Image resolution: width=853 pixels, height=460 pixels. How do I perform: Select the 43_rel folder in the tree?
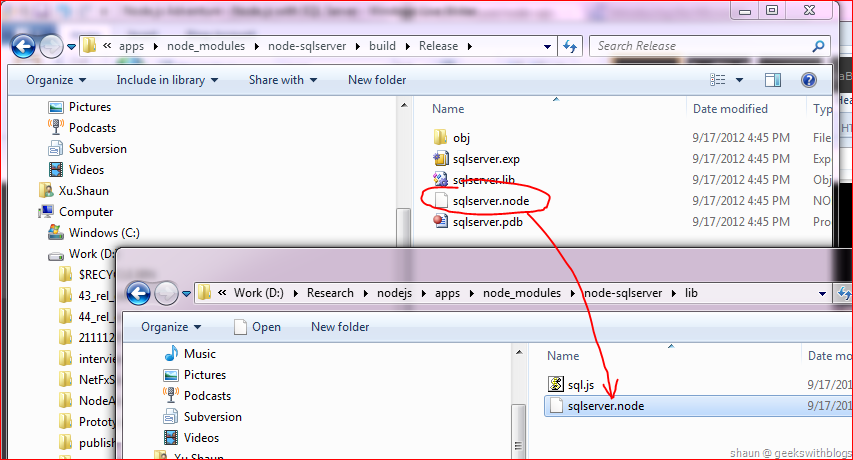[86, 296]
